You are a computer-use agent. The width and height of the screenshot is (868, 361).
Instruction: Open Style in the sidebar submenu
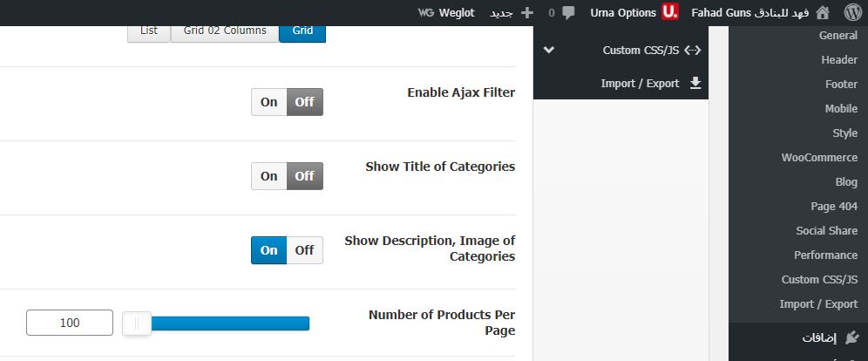tap(844, 133)
